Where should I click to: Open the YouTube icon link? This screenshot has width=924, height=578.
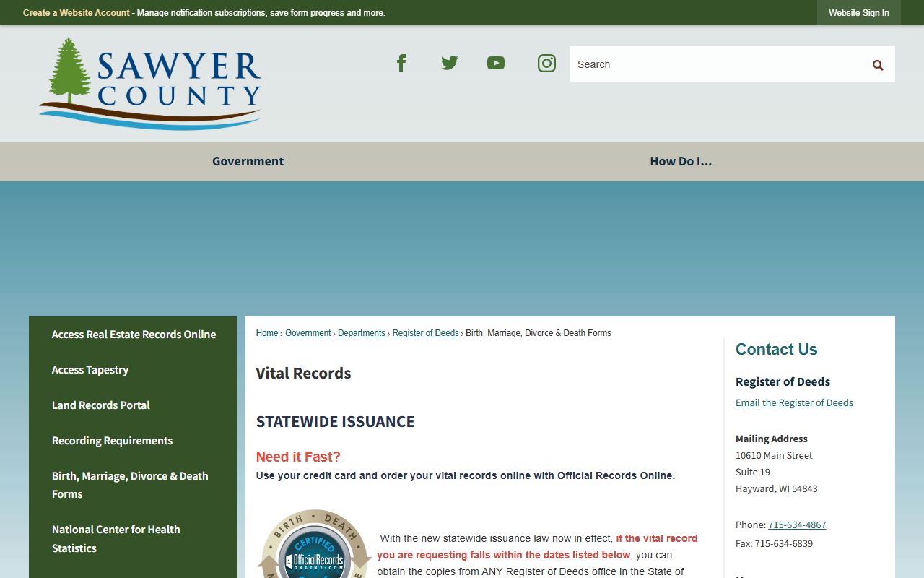[496, 63]
